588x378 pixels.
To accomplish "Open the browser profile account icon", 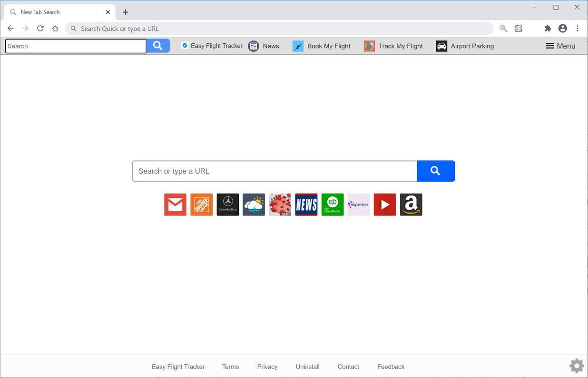I will point(562,29).
